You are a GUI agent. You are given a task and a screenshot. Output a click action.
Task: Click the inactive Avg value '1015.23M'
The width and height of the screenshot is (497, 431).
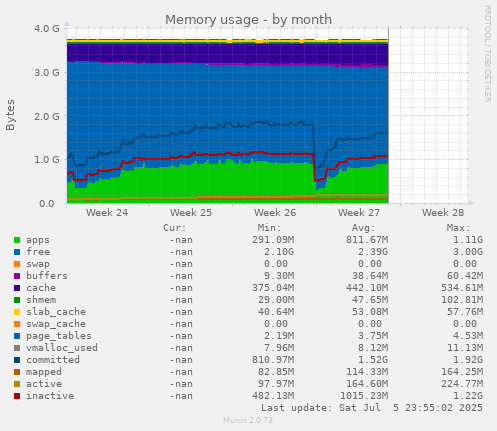pos(364,396)
